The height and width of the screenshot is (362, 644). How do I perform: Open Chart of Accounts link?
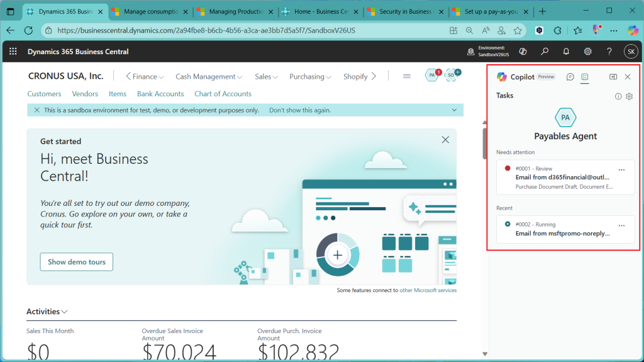[x=223, y=94]
